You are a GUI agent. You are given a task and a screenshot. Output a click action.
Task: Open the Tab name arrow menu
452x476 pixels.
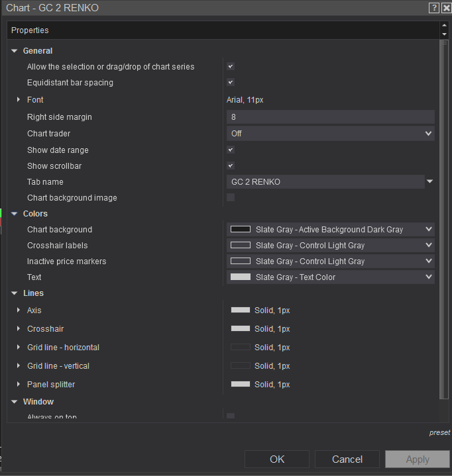point(429,181)
